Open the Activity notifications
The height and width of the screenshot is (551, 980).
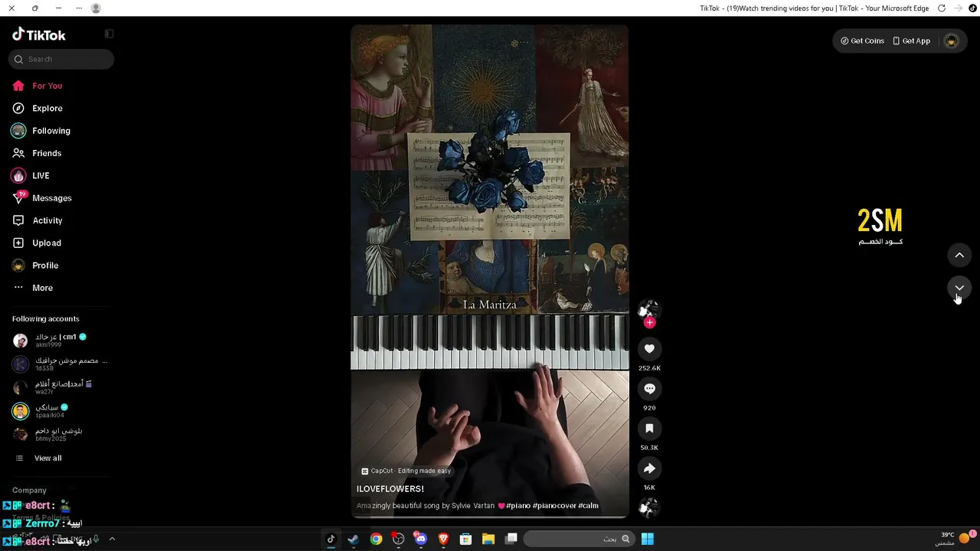click(47, 220)
